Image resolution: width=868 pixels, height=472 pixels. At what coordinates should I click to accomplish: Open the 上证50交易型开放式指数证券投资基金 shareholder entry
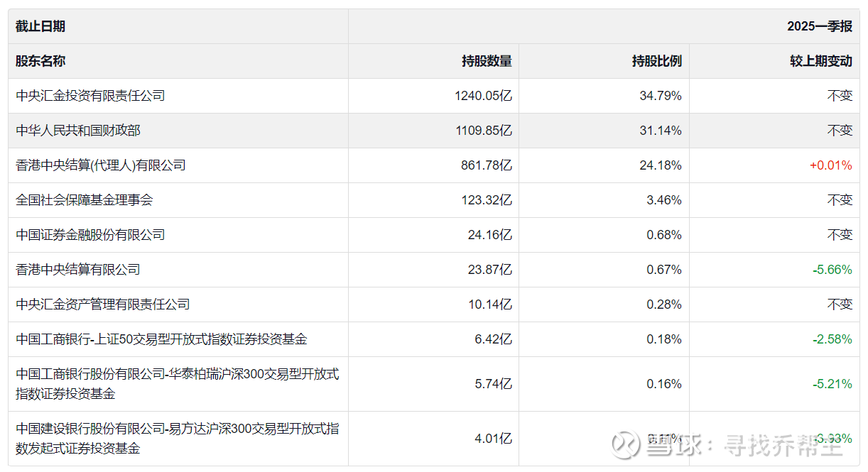point(161,339)
